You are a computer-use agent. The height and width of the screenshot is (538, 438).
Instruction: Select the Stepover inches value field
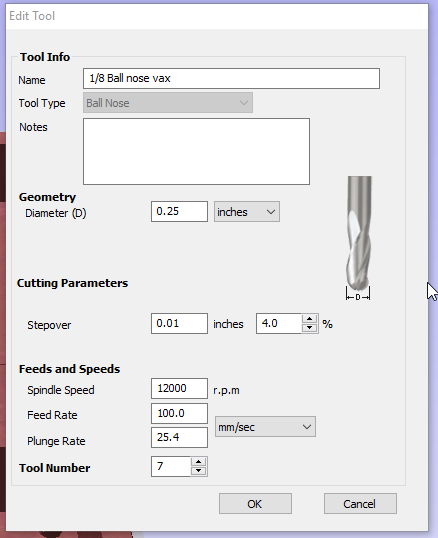click(179, 323)
